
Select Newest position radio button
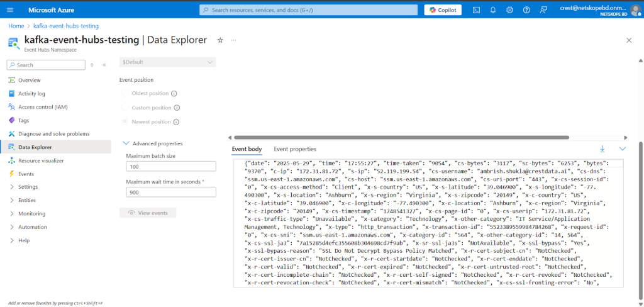[125, 122]
